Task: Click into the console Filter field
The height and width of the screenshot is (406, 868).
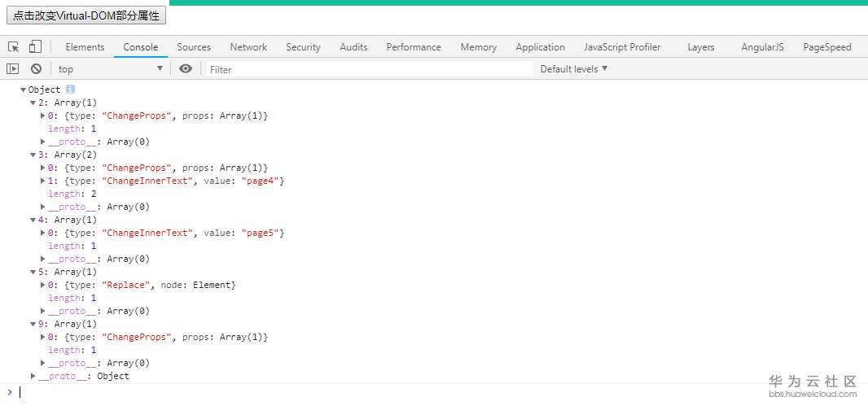Action: (x=366, y=69)
